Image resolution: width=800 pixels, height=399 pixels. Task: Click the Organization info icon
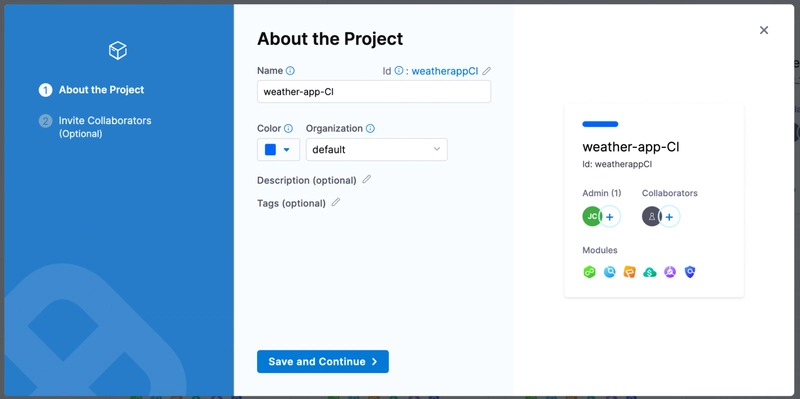pyautogui.click(x=370, y=129)
